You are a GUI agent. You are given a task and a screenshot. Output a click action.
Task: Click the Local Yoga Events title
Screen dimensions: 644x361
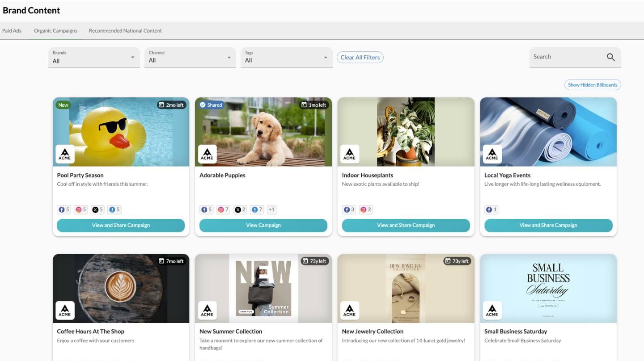tap(507, 175)
